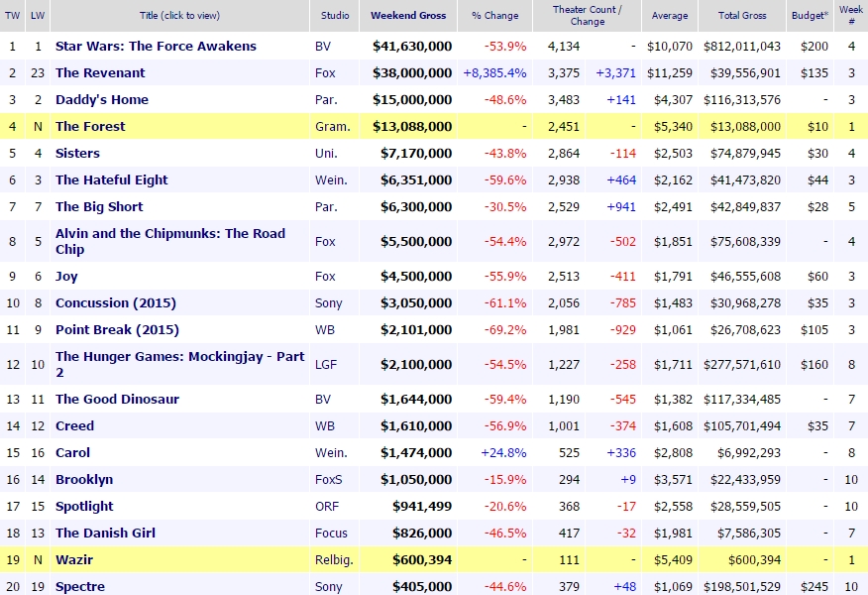Open The Hateful Eight movie page

111,180
